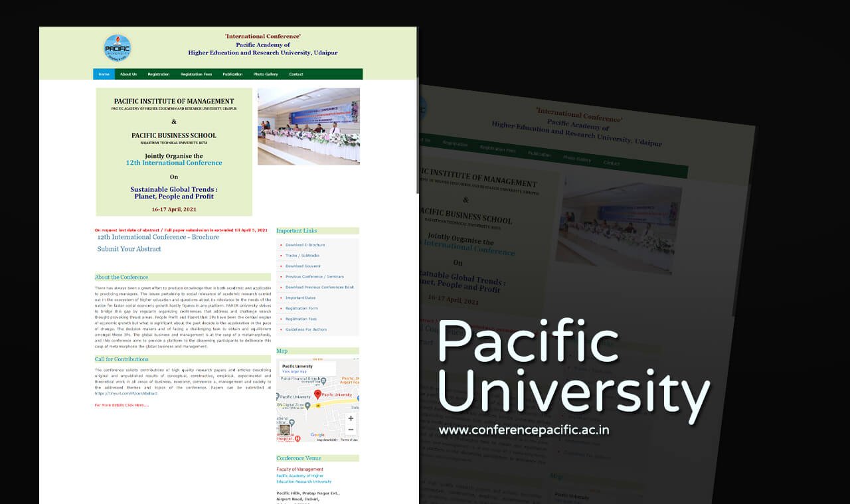
Task: Click the Important Links heading
Action: coord(297,231)
